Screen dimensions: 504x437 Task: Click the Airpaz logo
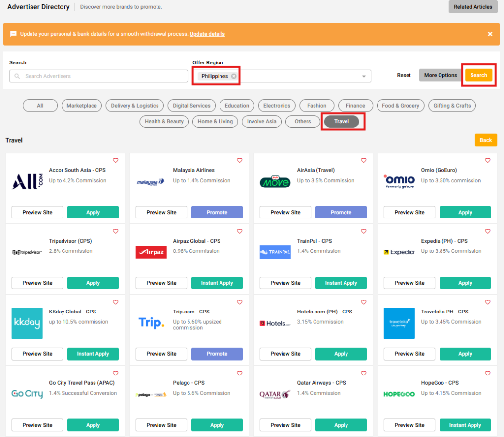151,252
